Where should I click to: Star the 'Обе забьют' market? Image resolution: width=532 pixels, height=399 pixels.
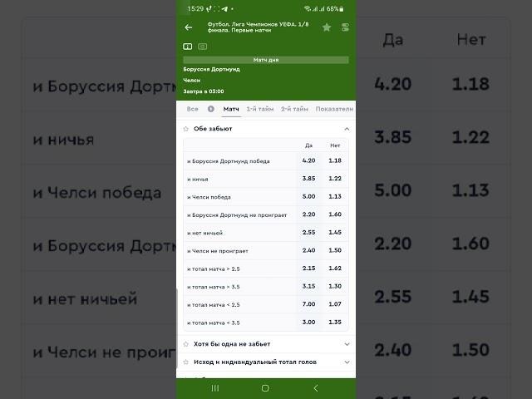click(185, 129)
